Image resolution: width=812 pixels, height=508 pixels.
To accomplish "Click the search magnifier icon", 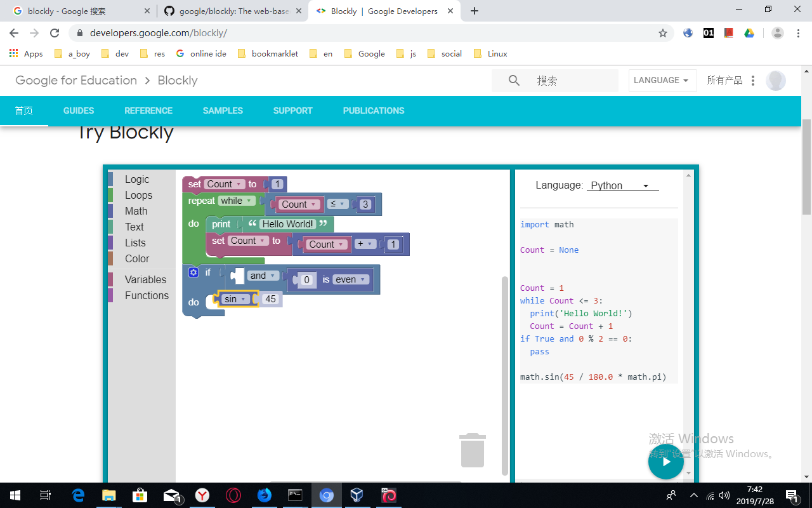I will (x=514, y=81).
